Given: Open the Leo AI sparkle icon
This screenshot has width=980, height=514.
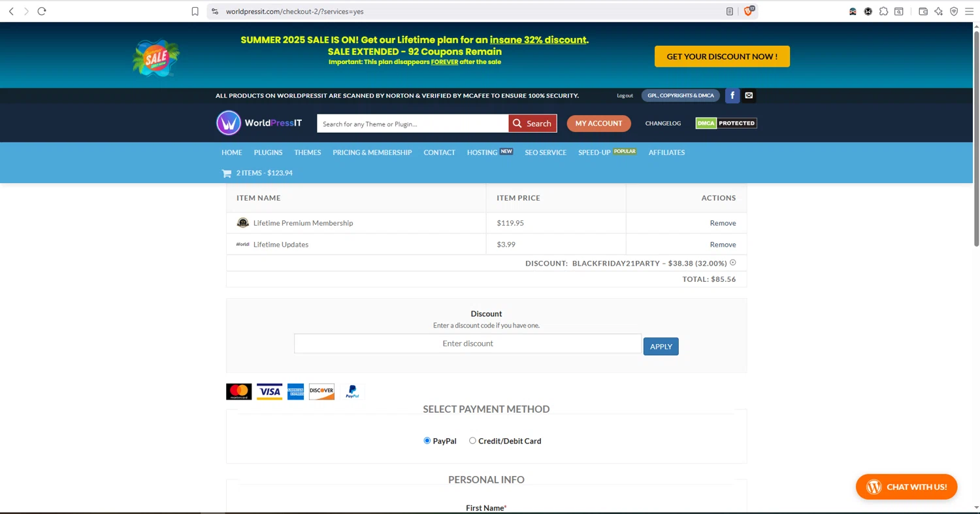Looking at the screenshot, I should click(x=939, y=11).
